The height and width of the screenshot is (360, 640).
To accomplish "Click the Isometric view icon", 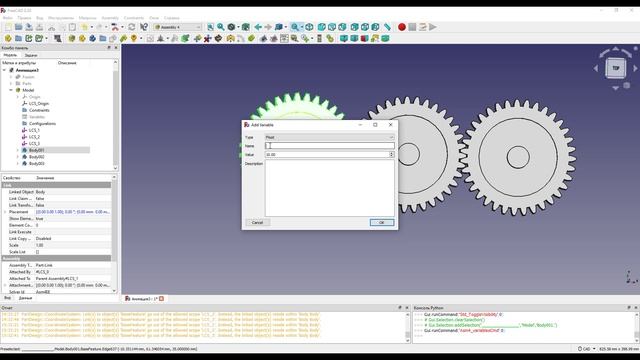I will (x=309, y=27).
